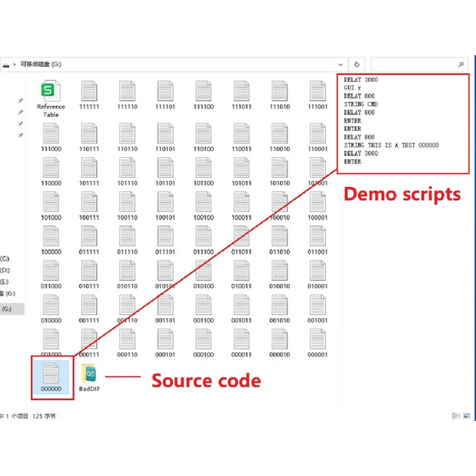Select file named 111101

[165, 95]
